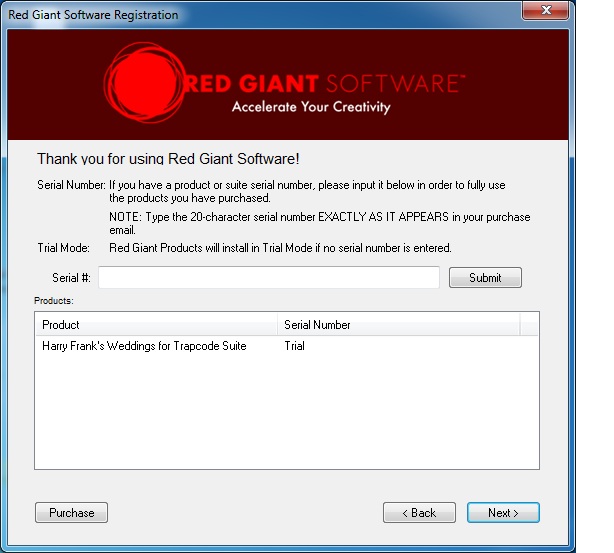The image size is (614, 553).
Task: Submit the entered serial number
Action: 485,278
